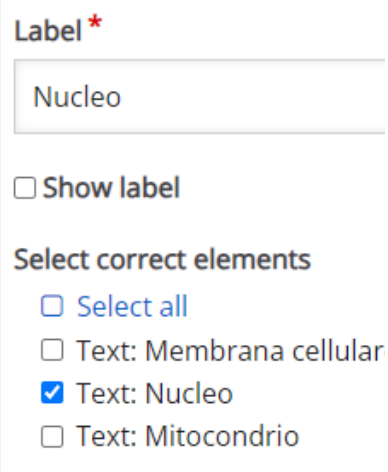Click the 'Text: Membrana cellulare' option text
This screenshot has height=472, width=388.
[232, 350]
